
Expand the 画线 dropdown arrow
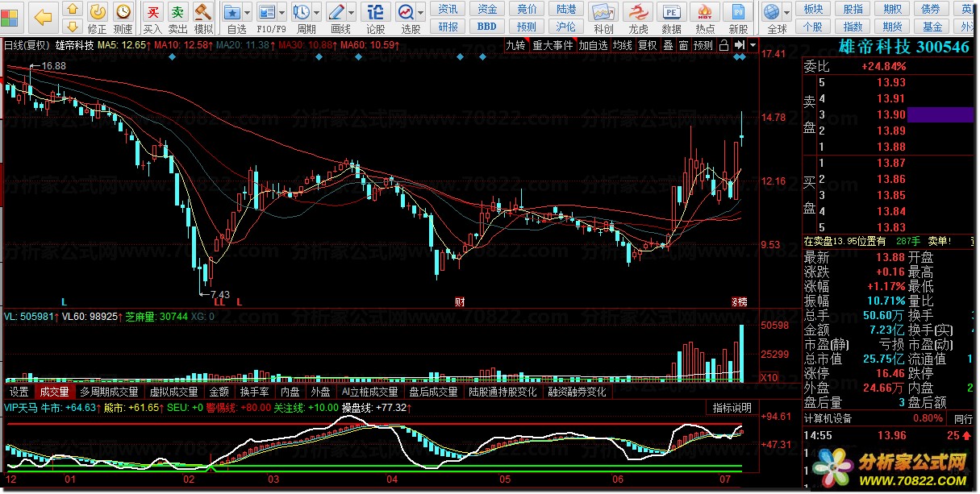tap(352, 12)
